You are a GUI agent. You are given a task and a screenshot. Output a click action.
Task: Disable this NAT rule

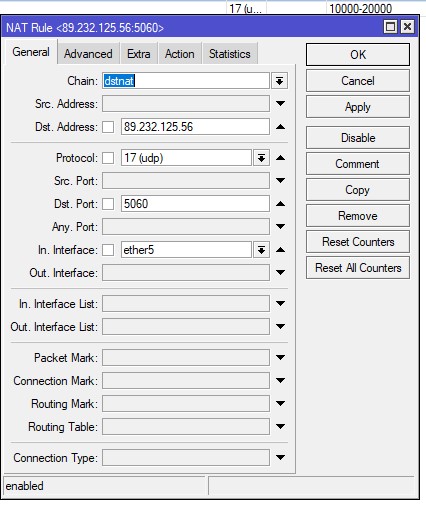tap(358, 137)
